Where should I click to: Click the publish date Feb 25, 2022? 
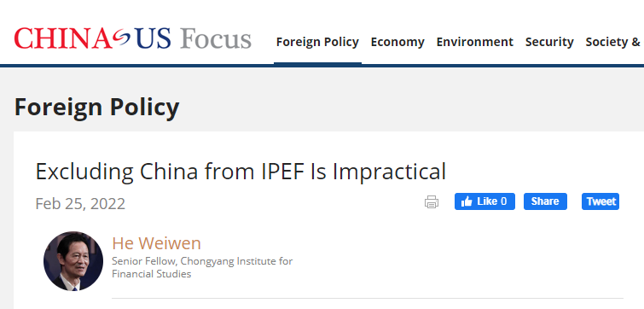80,204
